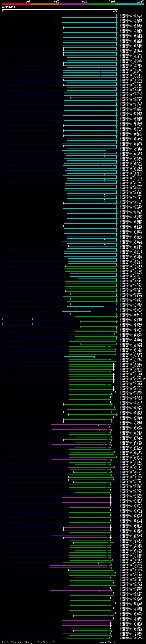Click the green ~80% identity legend segment
Image resolution: width=146 pixels, height=644 pixels.
101,4
